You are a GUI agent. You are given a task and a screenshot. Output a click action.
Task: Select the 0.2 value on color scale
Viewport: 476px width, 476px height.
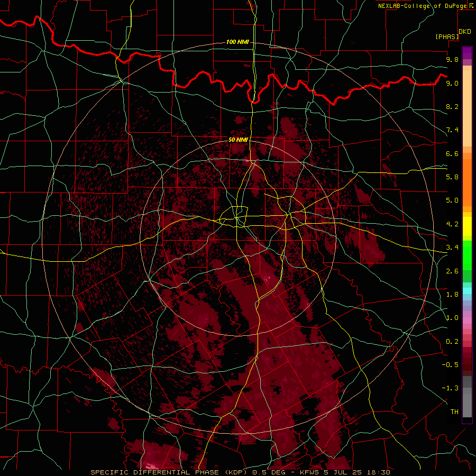(452, 342)
